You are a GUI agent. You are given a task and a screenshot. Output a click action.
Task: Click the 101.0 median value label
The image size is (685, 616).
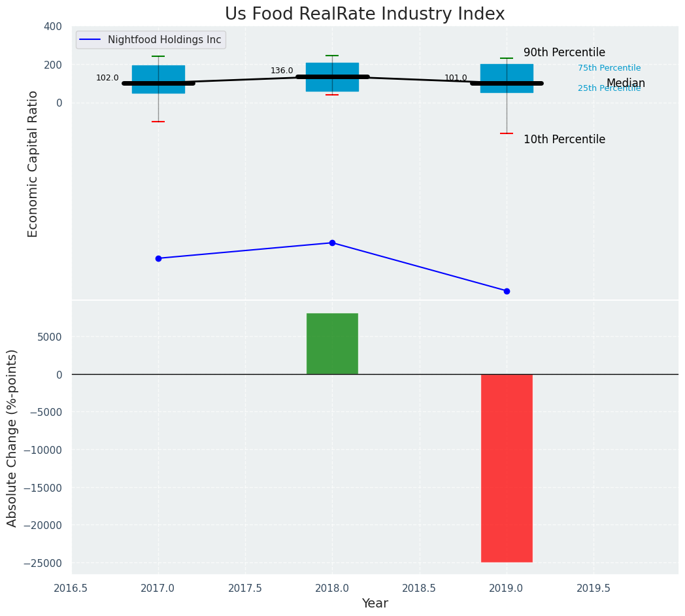[456, 78]
